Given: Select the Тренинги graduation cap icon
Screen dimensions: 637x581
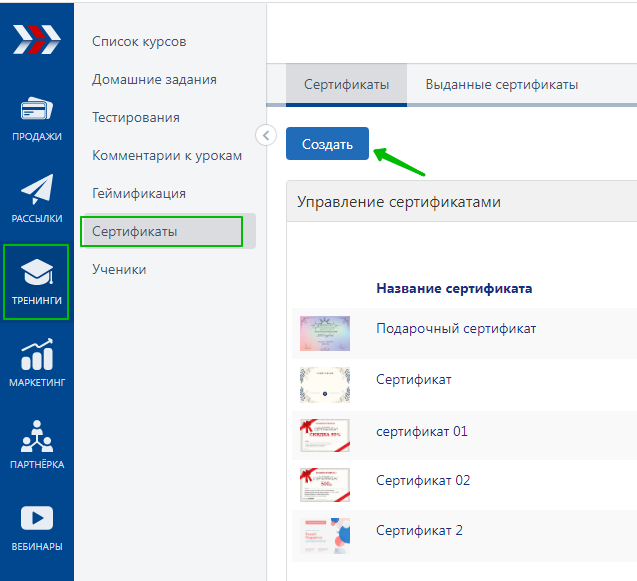Looking at the screenshot, I should click(37, 274).
